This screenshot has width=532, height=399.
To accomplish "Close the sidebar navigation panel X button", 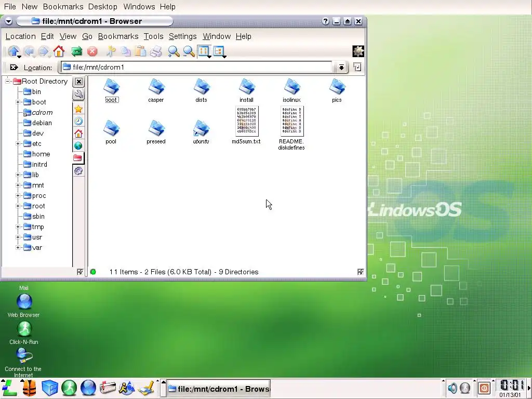I will (79, 82).
